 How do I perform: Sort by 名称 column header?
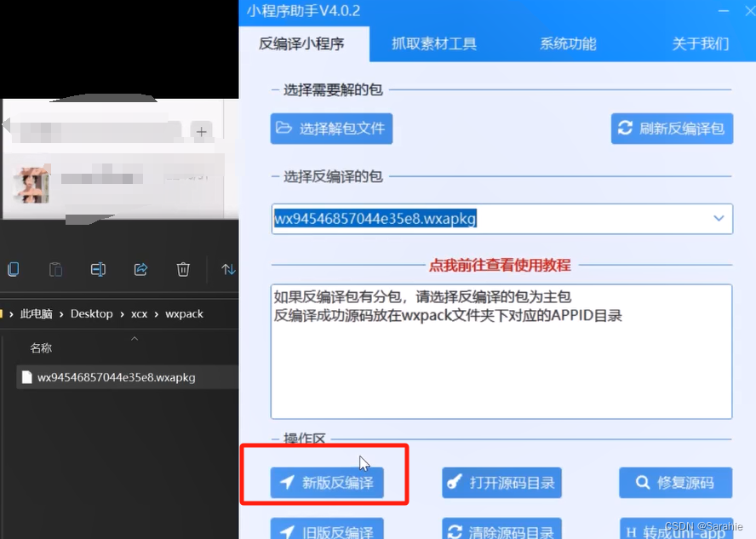41,348
